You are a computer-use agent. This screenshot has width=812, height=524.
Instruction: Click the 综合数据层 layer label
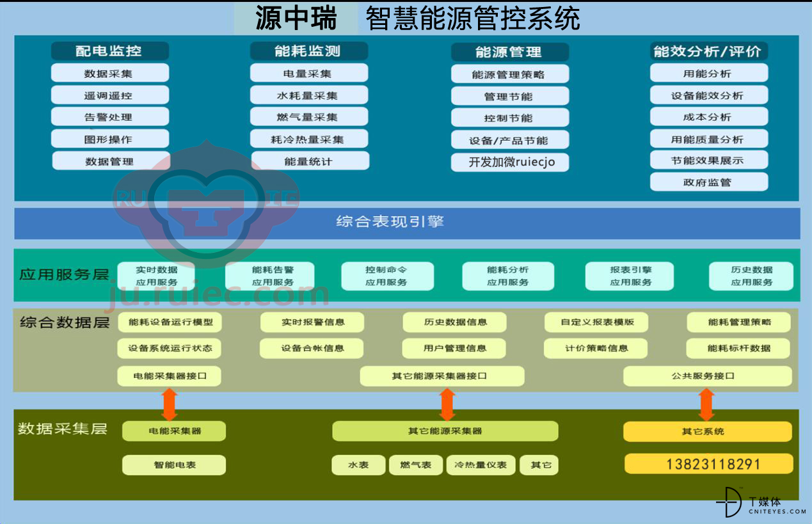tap(65, 322)
